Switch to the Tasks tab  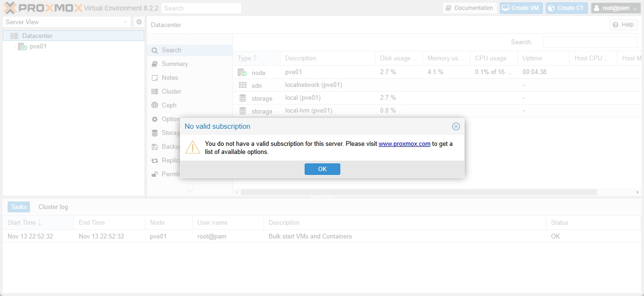[19, 207]
